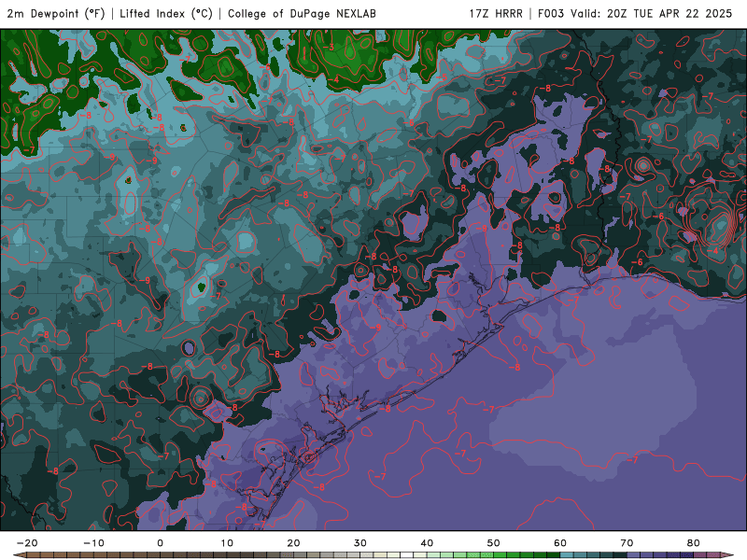Click the right arrow tip of the color bar
Viewport: 747px width, 560px height.
tap(729, 555)
